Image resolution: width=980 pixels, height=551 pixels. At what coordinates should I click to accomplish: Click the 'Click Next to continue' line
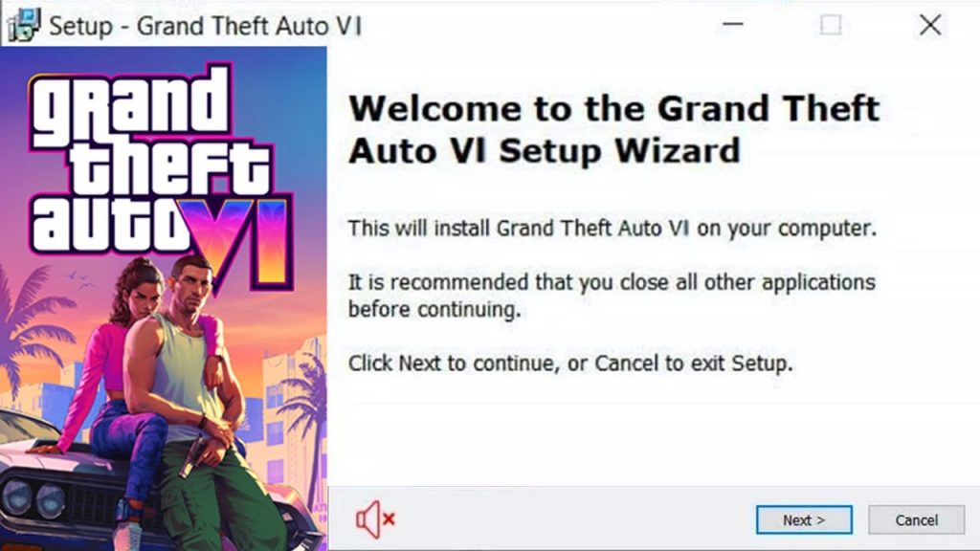click(570, 363)
